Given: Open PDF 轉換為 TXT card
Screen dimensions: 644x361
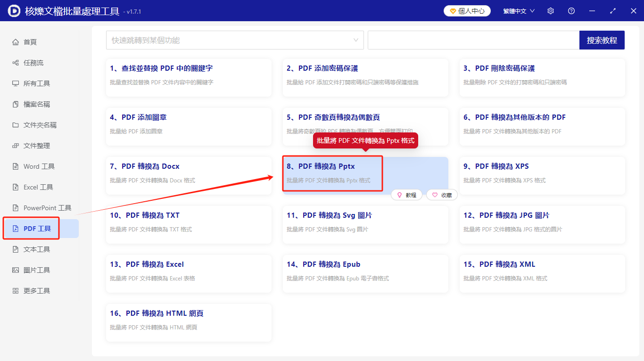Looking at the screenshot, I should click(189, 225).
